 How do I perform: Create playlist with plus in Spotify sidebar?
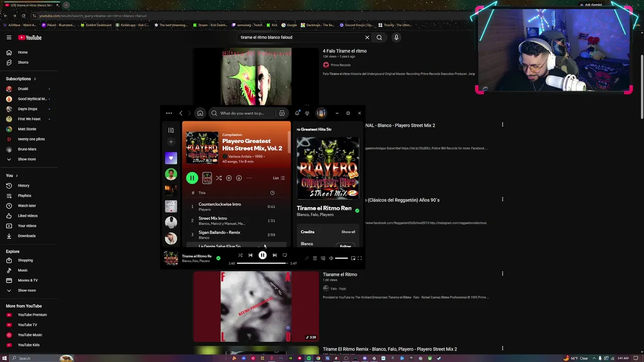click(171, 142)
